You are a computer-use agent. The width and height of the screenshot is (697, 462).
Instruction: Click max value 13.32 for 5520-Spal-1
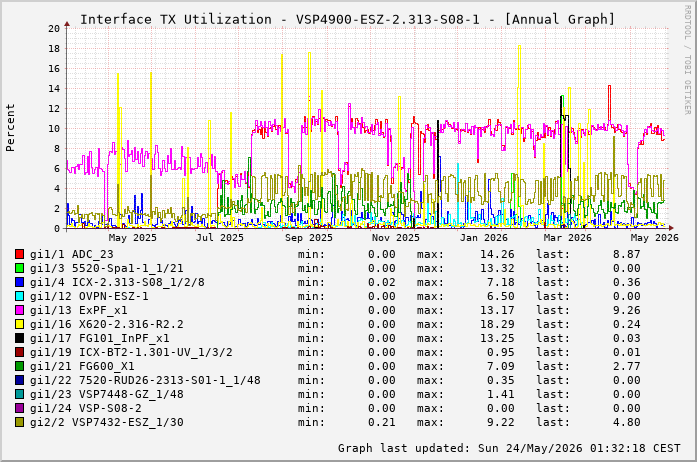pyautogui.click(x=497, y=268)
